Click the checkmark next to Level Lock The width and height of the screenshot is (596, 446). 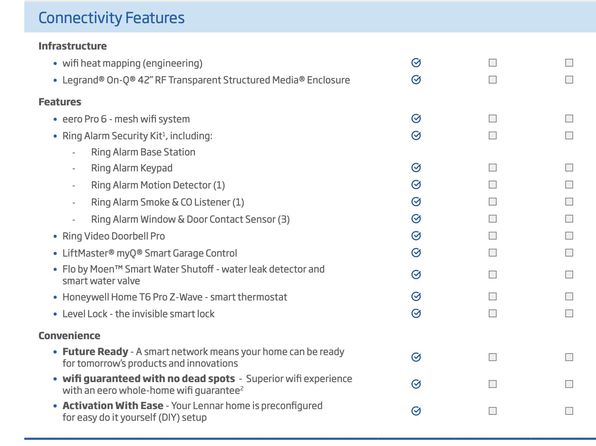[416, 313]
